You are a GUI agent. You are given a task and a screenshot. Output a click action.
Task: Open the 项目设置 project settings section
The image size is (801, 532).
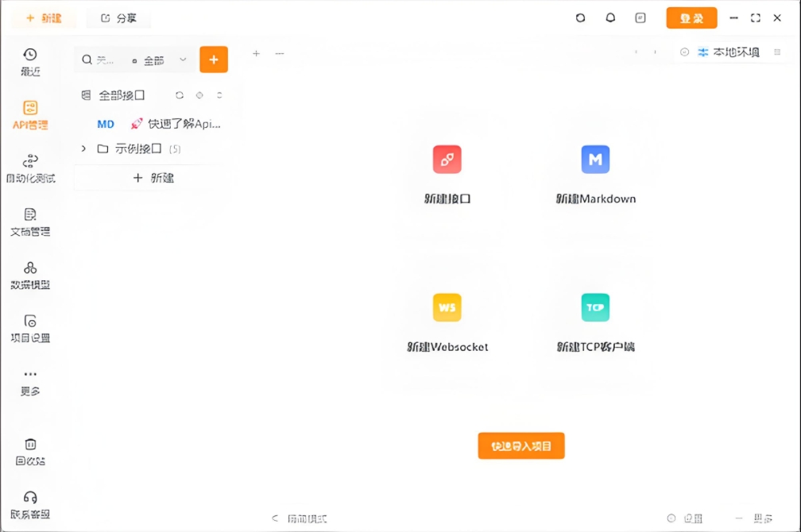coord(30,328)
